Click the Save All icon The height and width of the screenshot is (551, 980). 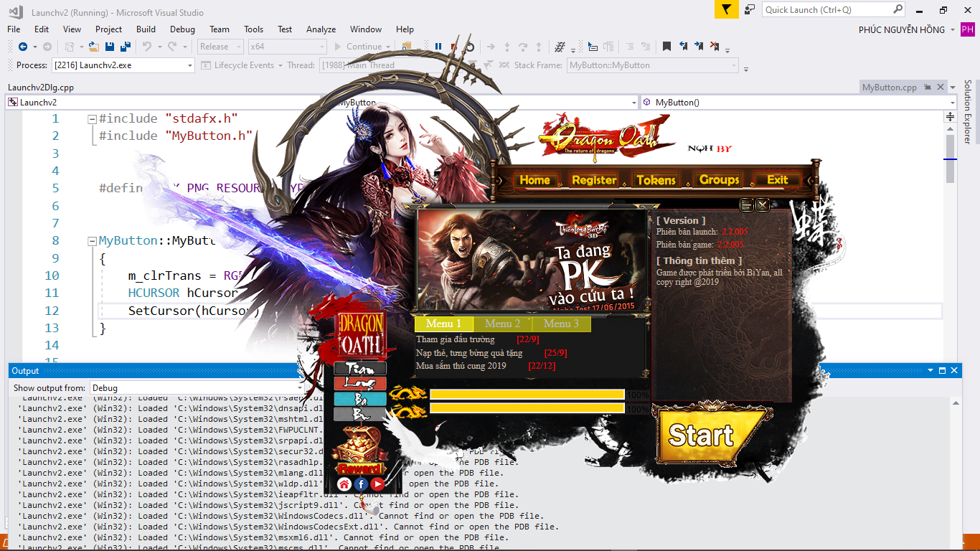[126, 47]
